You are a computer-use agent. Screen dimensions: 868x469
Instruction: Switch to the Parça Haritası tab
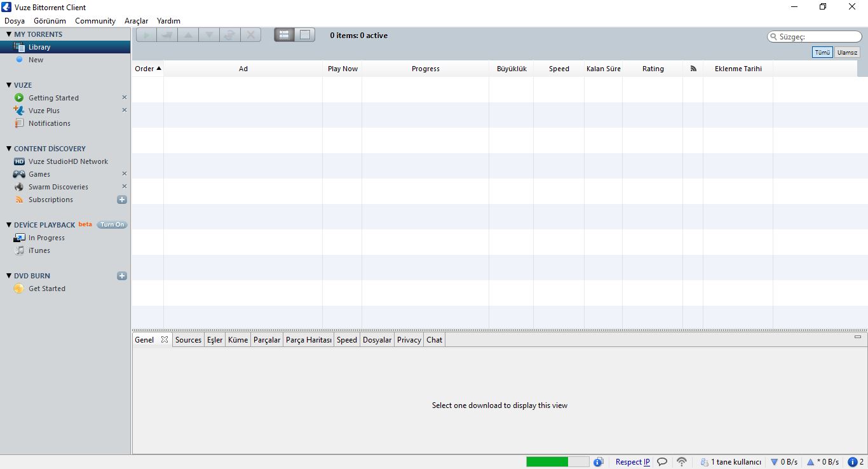[x=309, y=340]
